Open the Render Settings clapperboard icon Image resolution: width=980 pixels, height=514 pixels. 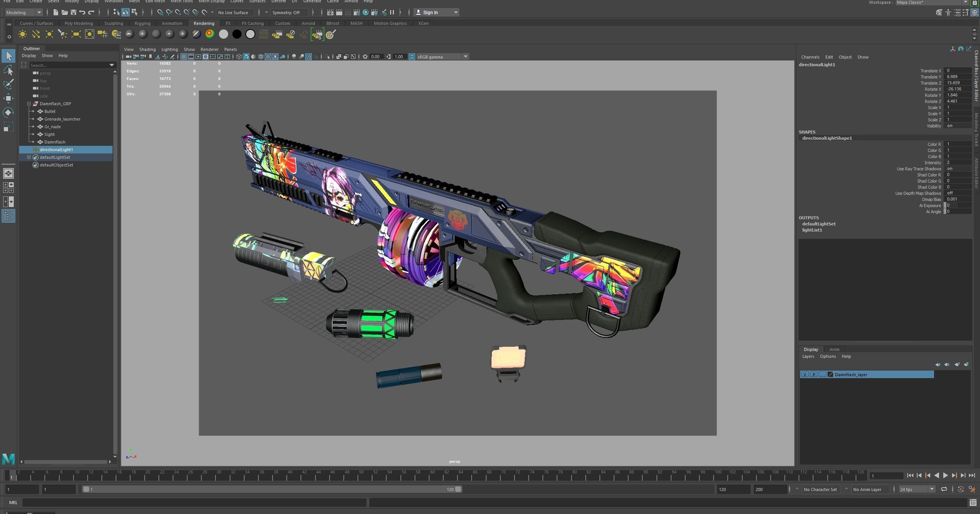356,12
